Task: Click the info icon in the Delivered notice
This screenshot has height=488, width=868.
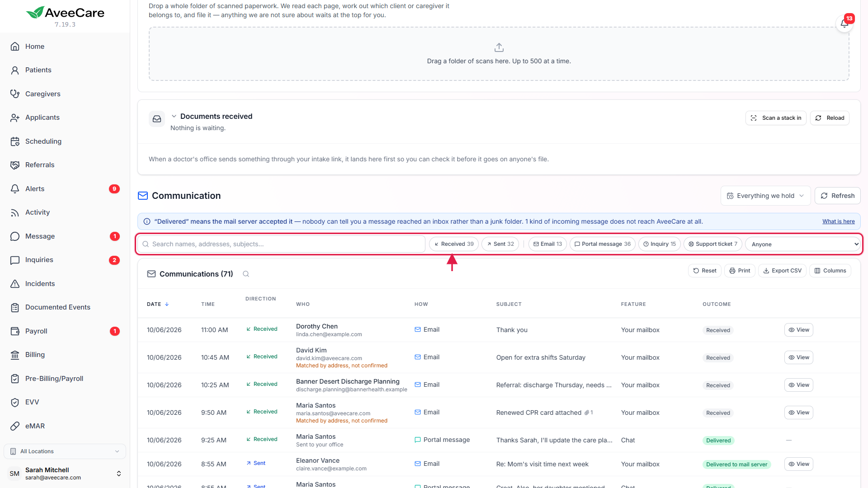Action: (147, 221)
